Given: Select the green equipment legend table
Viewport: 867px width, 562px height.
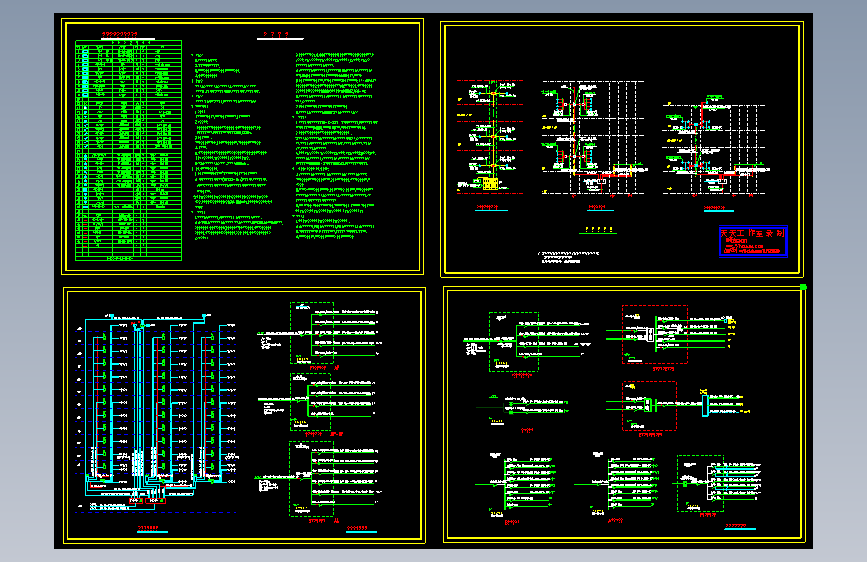Looking at the screenshot, I should [128, 150].
